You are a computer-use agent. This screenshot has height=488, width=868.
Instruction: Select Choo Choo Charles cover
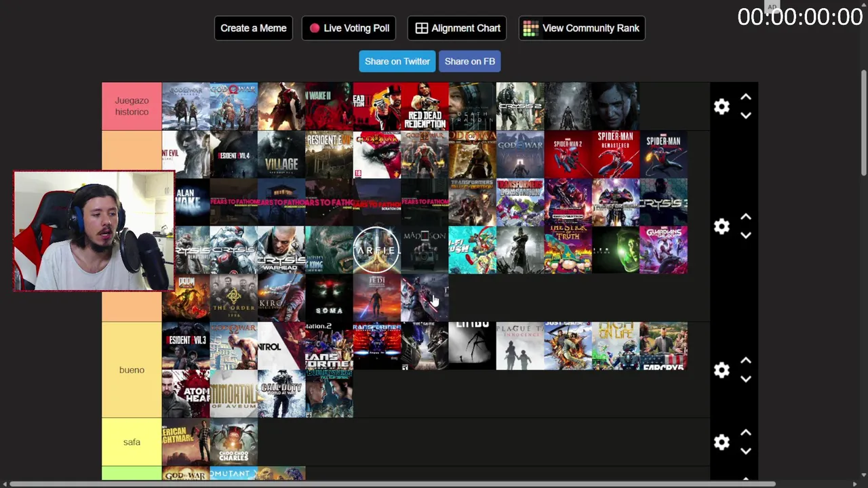coord(234,442)
